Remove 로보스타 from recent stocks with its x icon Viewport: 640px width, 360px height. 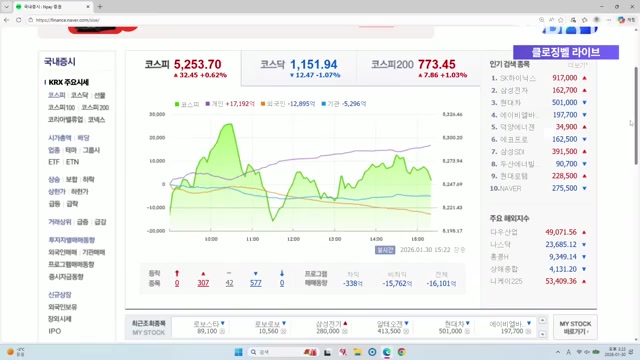click(x=222, y=331)
